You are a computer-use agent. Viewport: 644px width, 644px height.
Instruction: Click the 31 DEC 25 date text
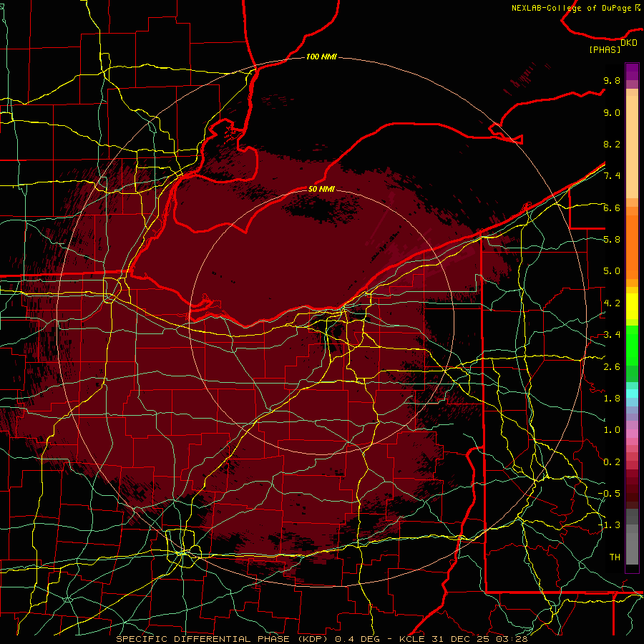(x=461, y=639)
